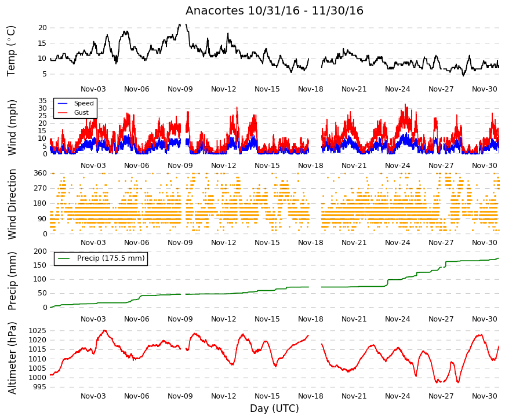Click the blue Speed legend line
Viewport: 505px width, 420px height.
tap(62, 103)
